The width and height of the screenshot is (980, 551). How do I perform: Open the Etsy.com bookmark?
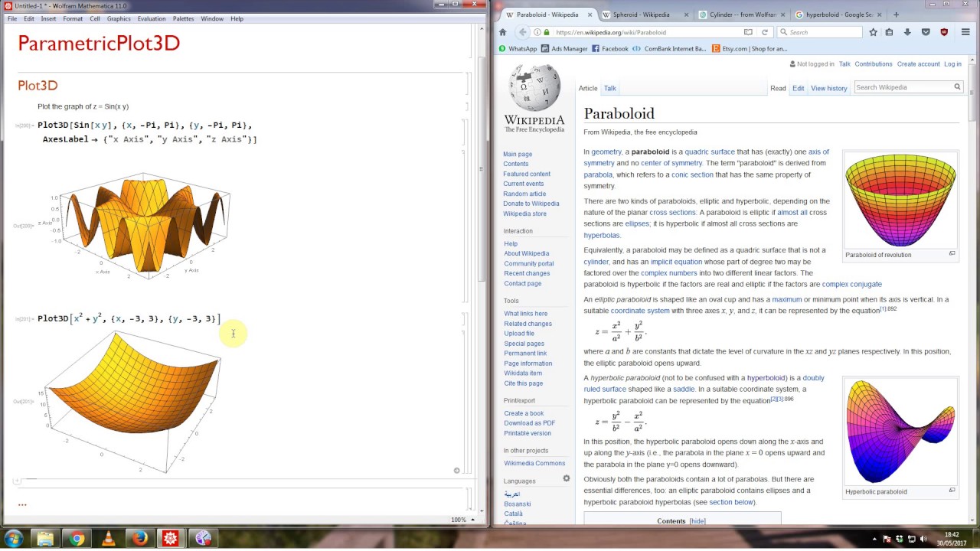[x=750, y=48]
